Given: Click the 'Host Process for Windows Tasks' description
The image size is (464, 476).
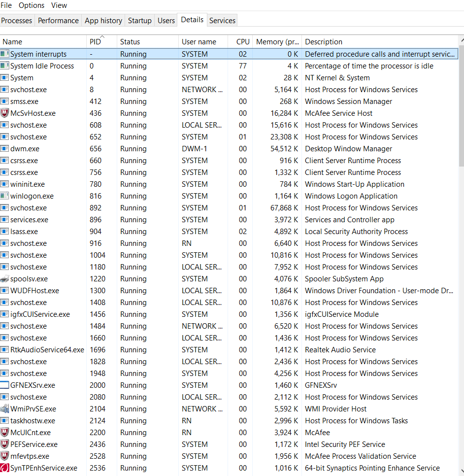Looking at the screenshot, I should click(356, 421).
